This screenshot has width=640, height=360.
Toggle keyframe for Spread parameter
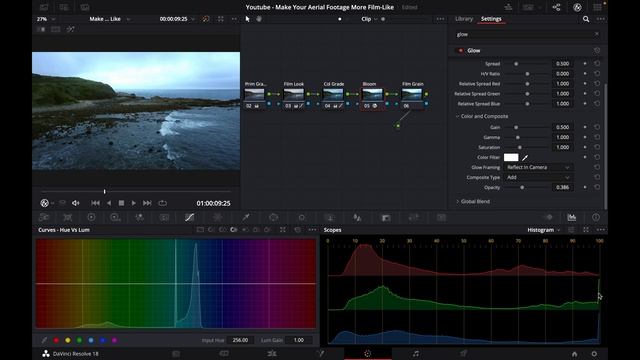585,64
